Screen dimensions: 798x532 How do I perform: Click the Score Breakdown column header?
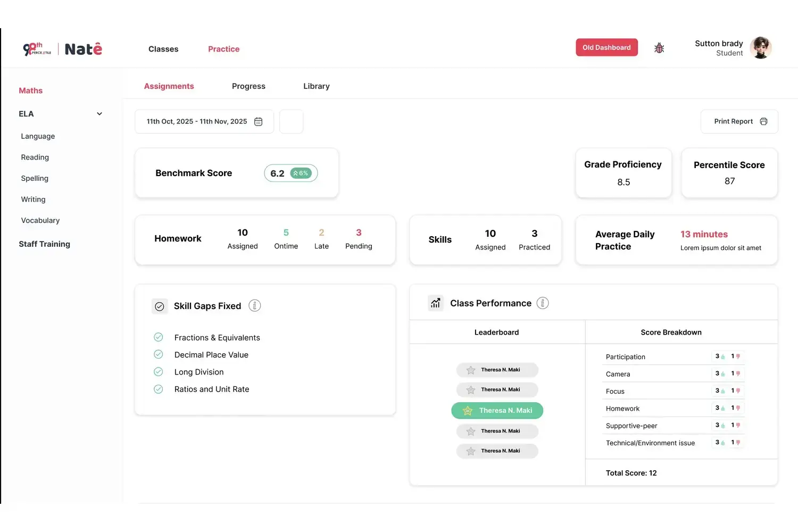671,332
